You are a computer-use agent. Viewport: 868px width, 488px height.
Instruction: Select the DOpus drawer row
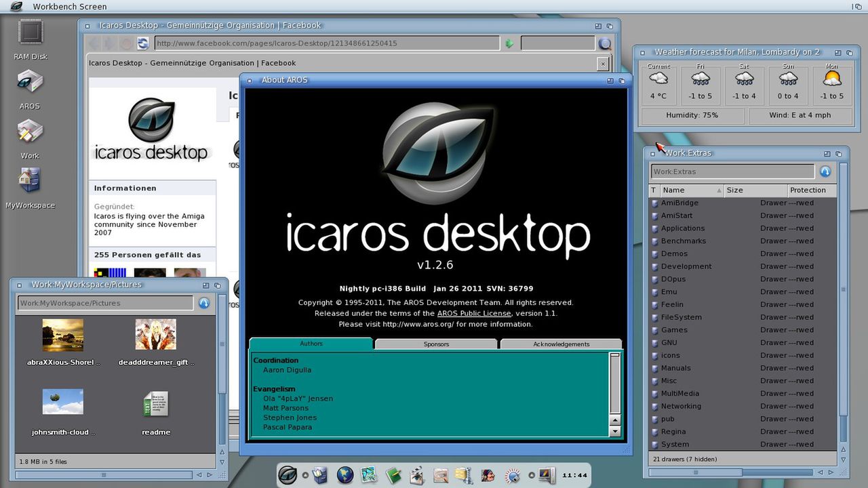(743, 279)
